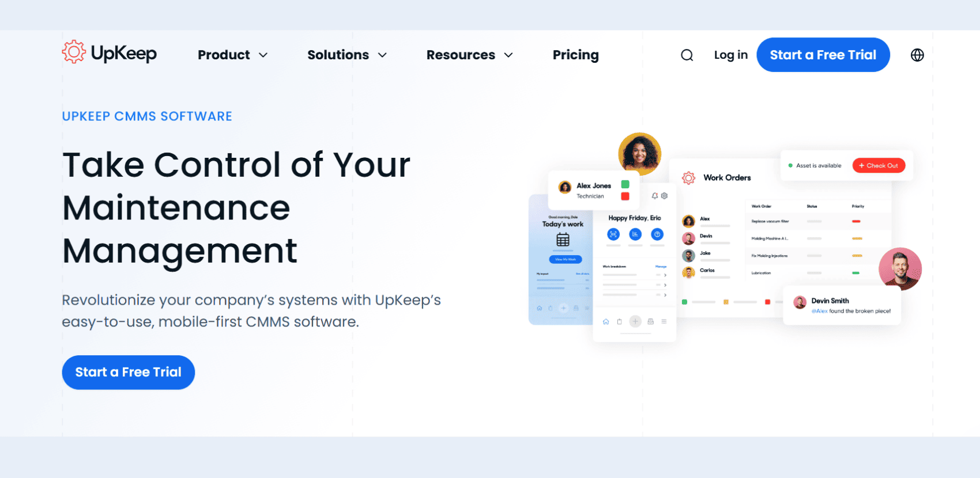Click the home icon in white mobile mockup
Screen dimensions: 980x478
coord(606,321)
